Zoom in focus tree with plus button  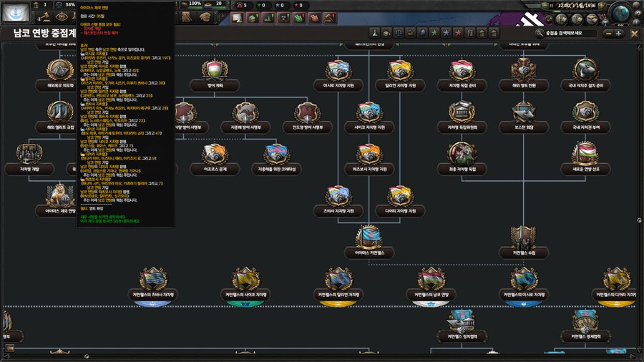[619, 33]
